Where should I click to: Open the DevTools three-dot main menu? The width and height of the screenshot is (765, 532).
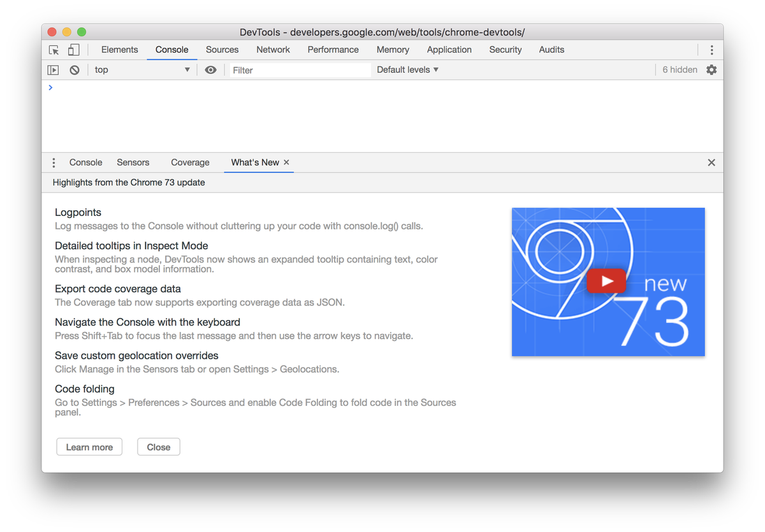coord(712,50)
